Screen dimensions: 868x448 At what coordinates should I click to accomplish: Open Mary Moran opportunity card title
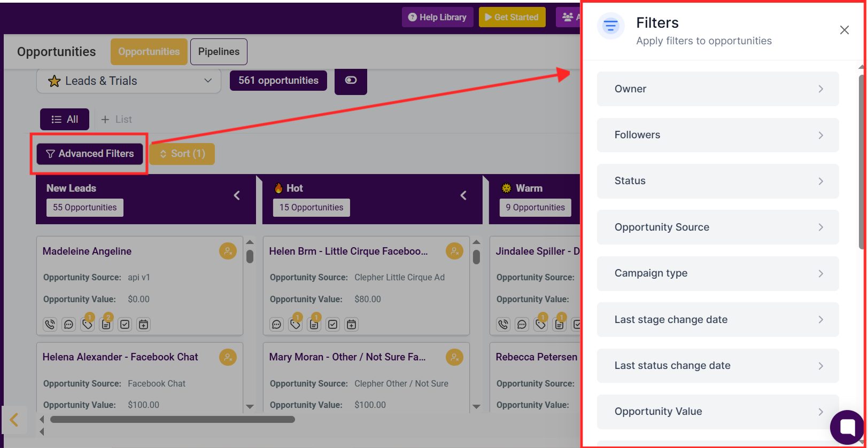[x=347, y=357]
